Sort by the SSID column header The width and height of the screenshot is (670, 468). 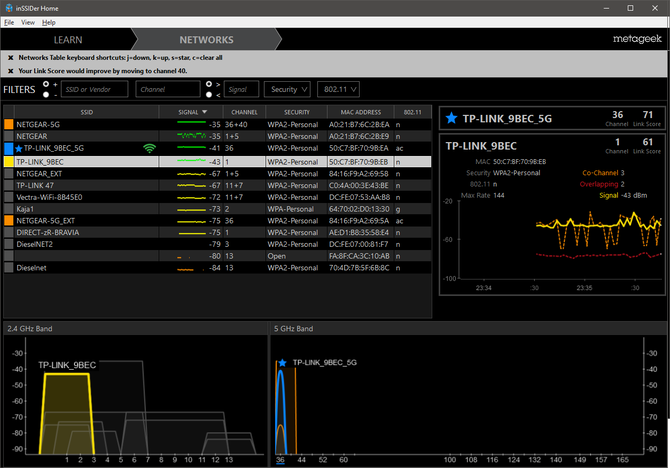point(87,112)
